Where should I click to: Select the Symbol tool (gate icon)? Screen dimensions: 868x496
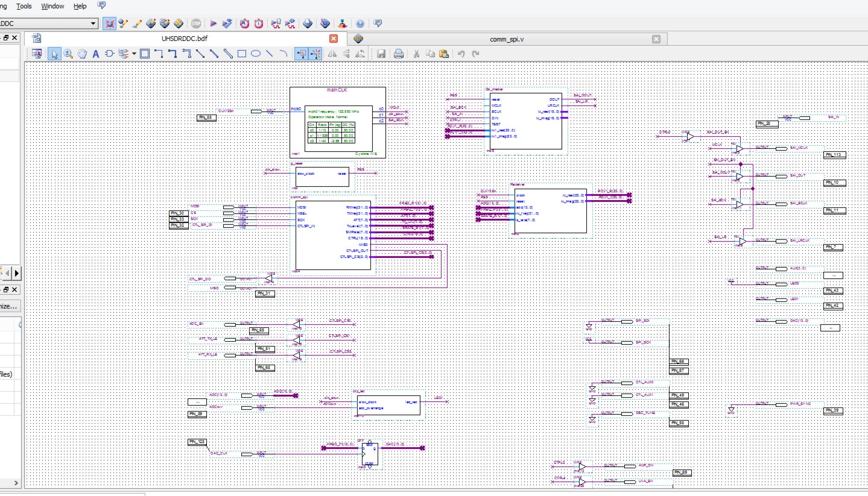pos(109,54)
